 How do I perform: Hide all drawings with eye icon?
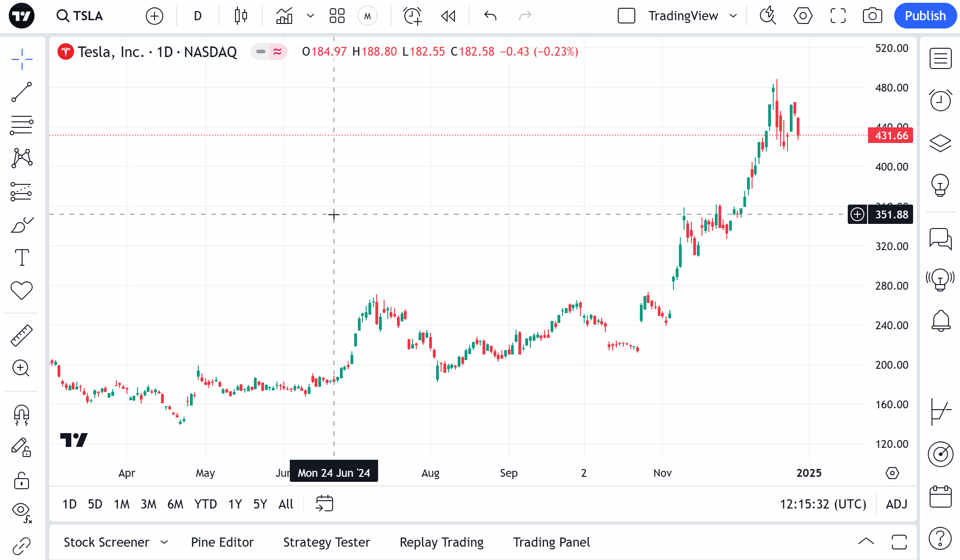point(22,511)
